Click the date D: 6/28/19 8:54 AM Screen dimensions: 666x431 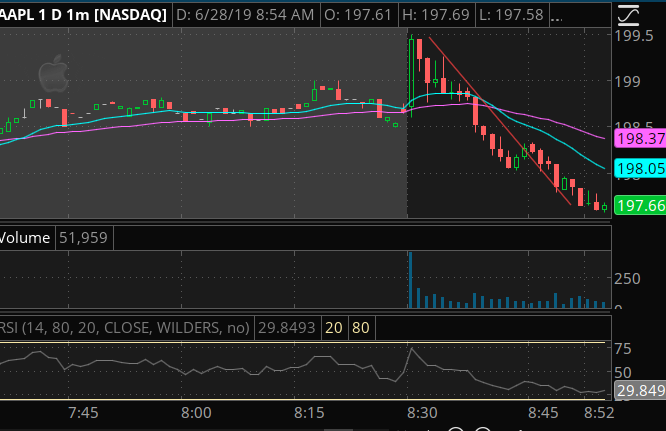(245, 15)
